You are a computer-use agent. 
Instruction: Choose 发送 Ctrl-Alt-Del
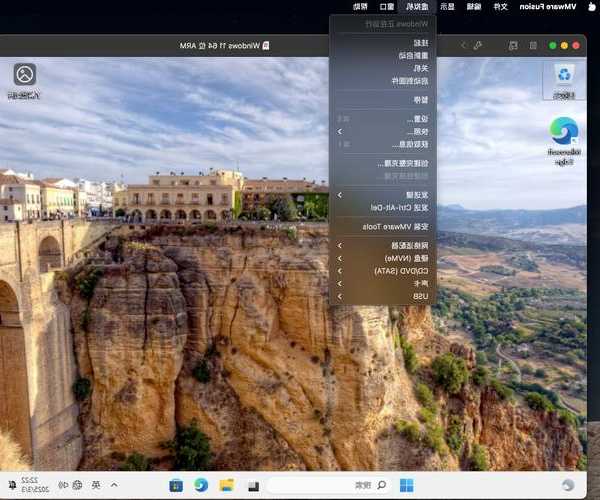point(383,208)
